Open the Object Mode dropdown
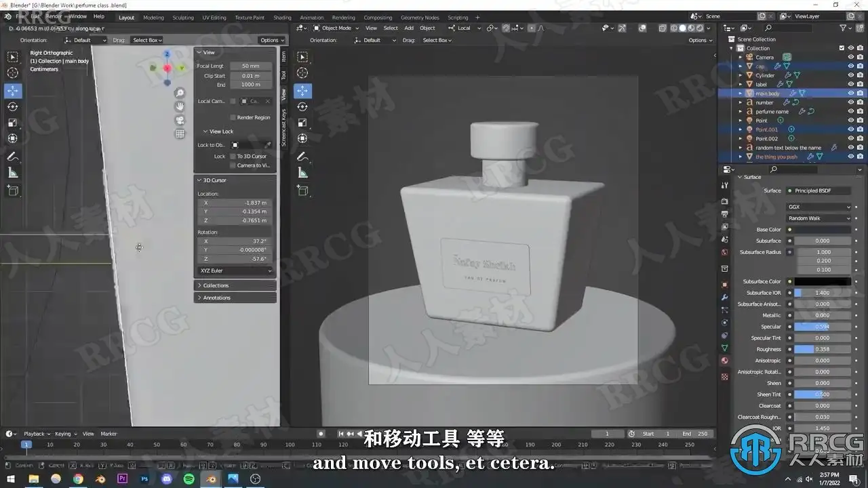868x488 pixels. click(336, 28)
